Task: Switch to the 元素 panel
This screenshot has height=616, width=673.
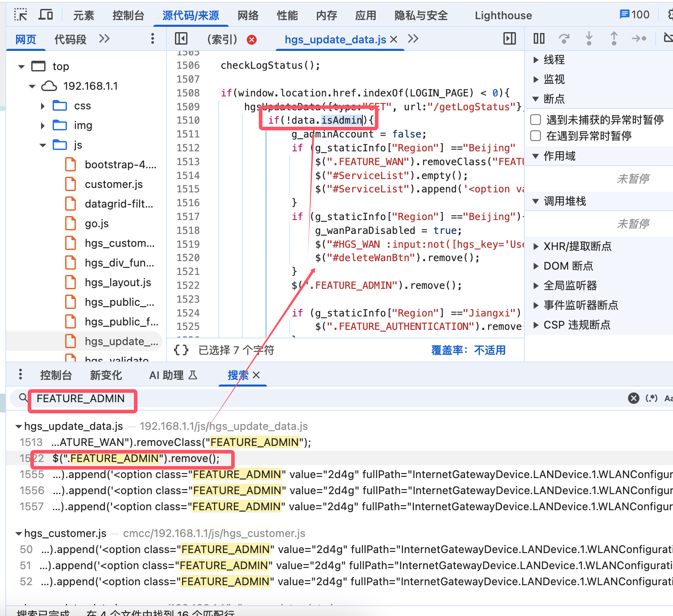Action: (x=84, y=15)
